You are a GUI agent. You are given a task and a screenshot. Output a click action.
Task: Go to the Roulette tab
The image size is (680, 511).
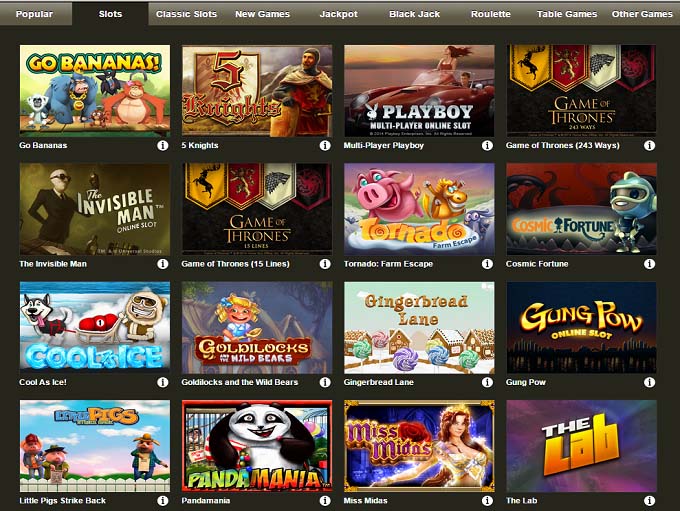(x=490, y=14)
